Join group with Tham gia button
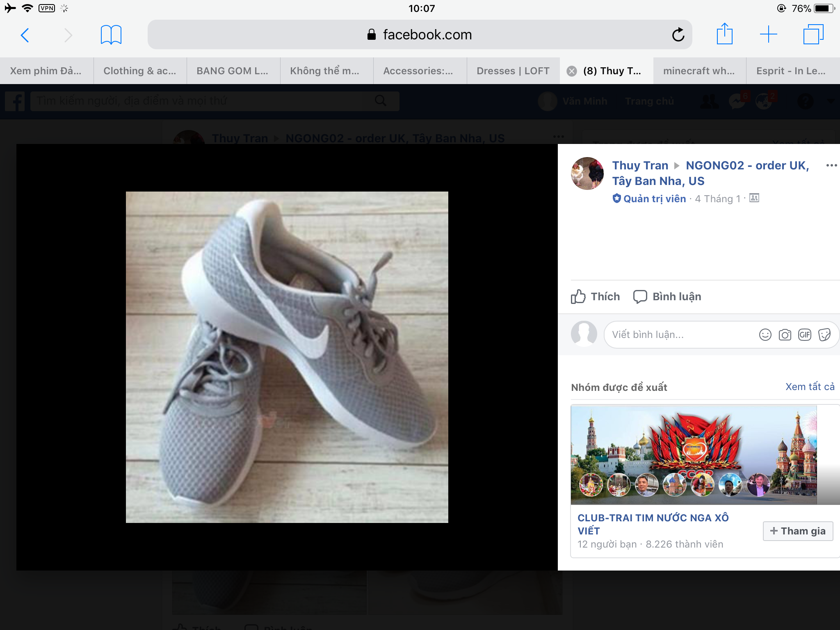The height and width of the screenshot is (630, 840). (x=797, y=531)
